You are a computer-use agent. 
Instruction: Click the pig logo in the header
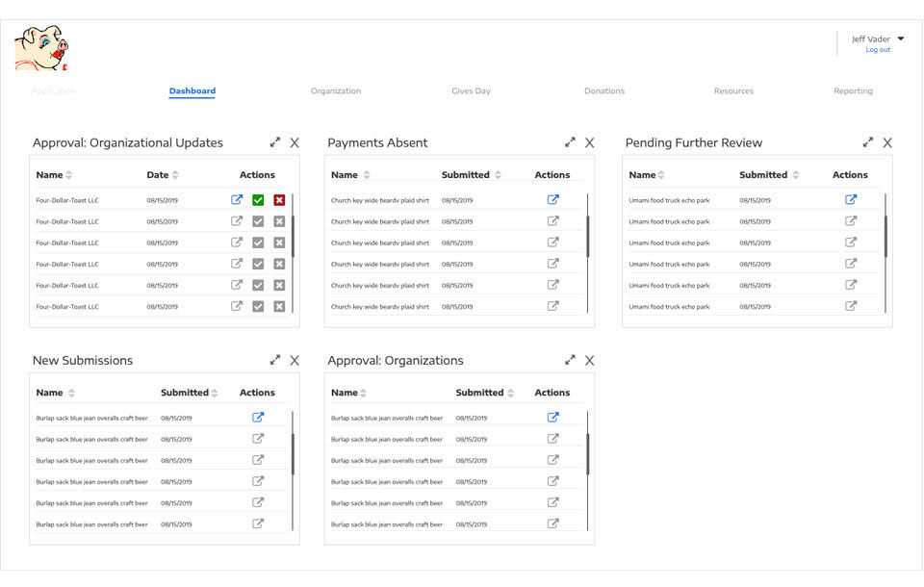tap(40, 48)
